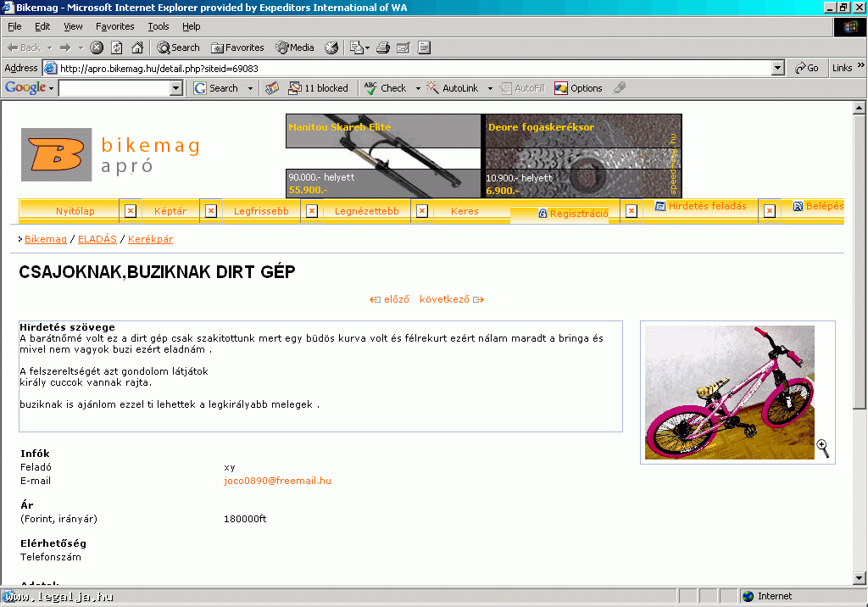
Task: Open the Google Search button dropdown arrow
Action: tap(250, 89)
